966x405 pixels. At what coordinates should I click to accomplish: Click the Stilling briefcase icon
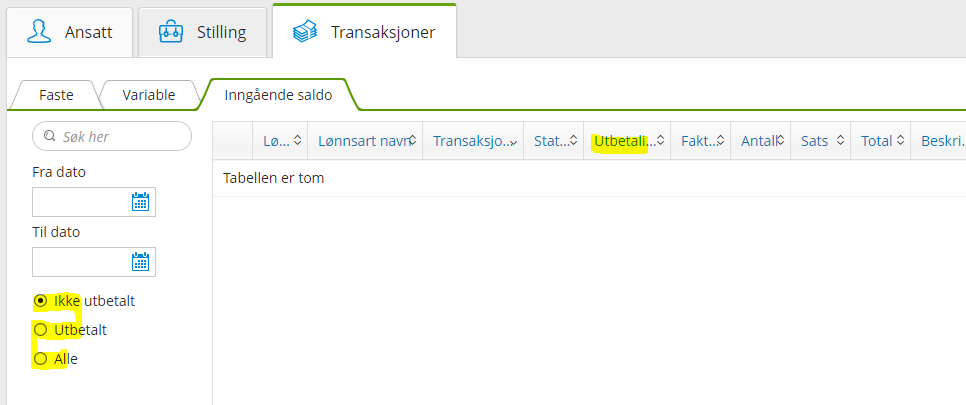click(171, 32)
